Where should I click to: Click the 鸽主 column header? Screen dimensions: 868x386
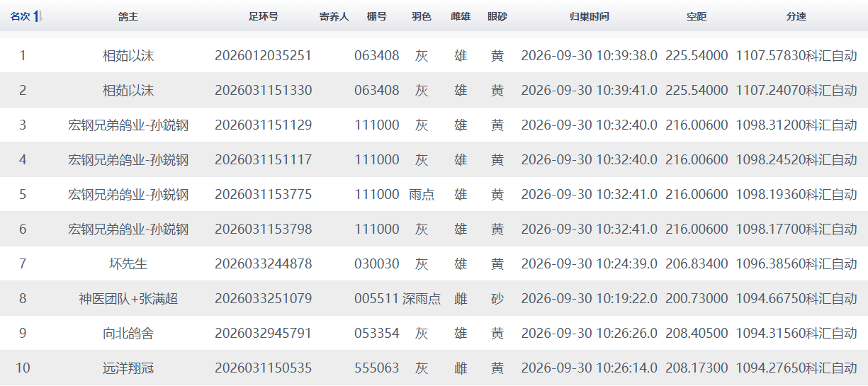click(128, 16)
